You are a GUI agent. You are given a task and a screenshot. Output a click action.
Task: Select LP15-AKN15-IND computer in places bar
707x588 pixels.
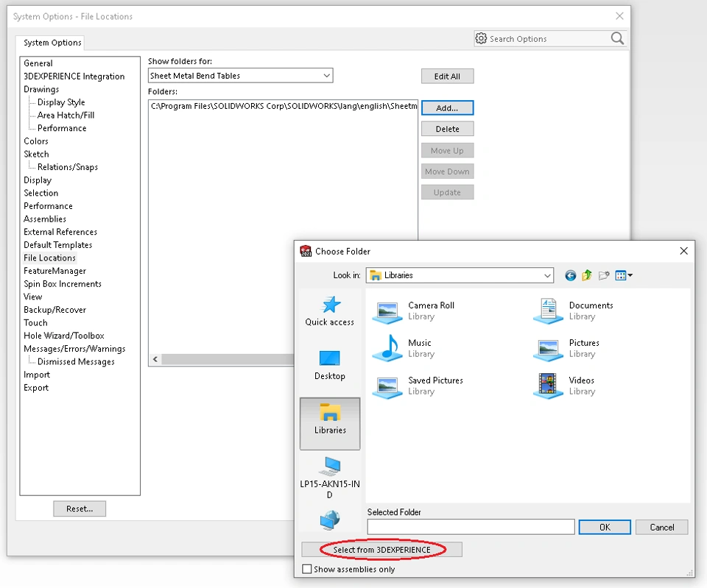click(x=330, y=478)
